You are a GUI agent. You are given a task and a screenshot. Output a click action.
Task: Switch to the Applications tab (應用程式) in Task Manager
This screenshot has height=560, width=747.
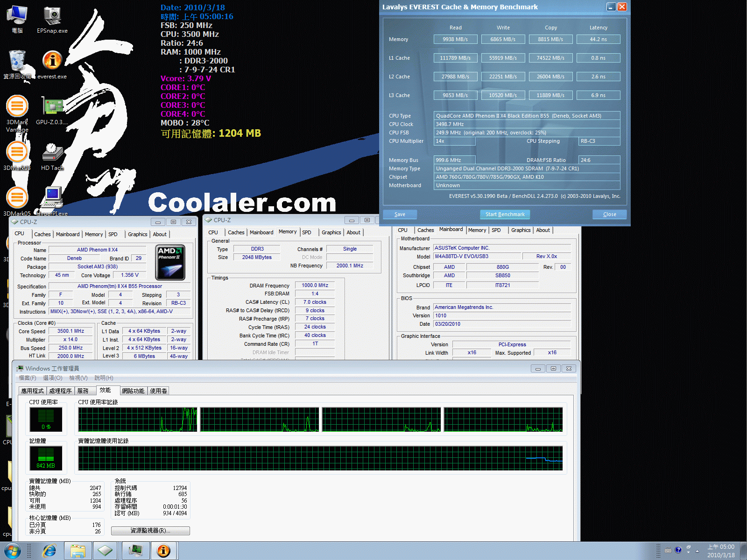[32, 391]
